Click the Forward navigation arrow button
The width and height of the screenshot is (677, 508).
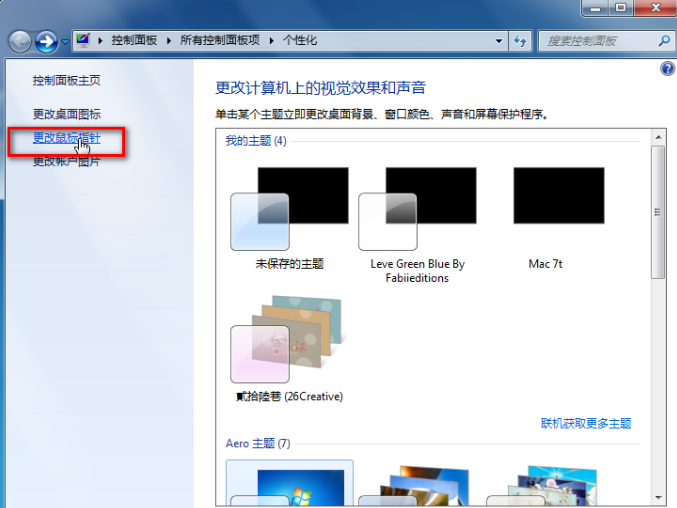click(x=46, y=41)
